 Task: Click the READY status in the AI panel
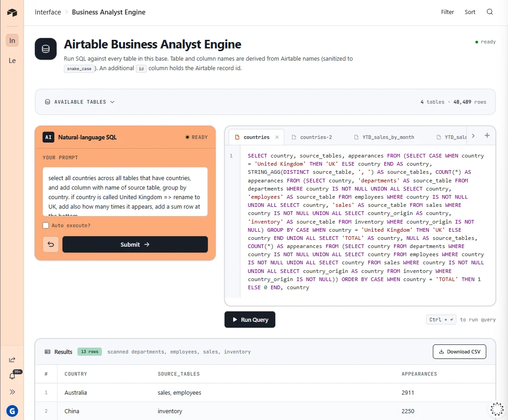pos(196,137)
